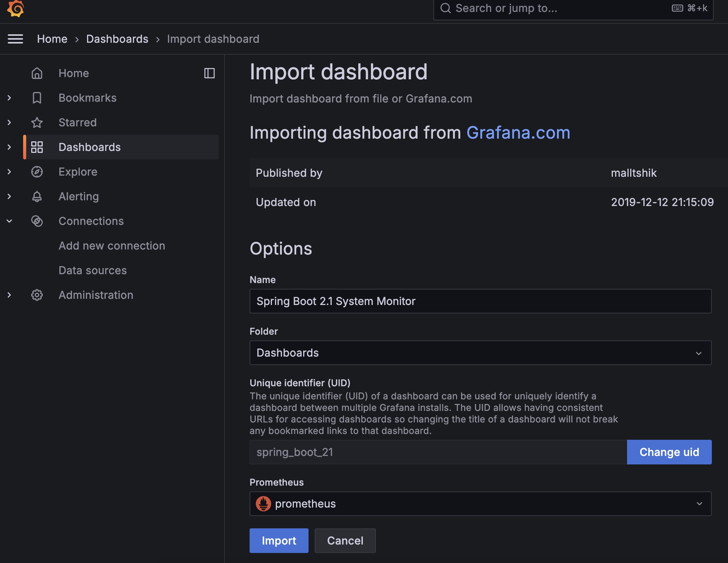This screenshot has height=563, width=728.
Task: Expand the Administration section chevron
Action: tap(9, 295)
